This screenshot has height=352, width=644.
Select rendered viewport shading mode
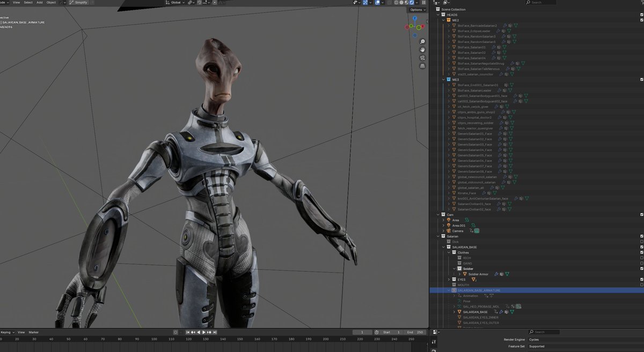pyautogui.click(x=412, y=2)
